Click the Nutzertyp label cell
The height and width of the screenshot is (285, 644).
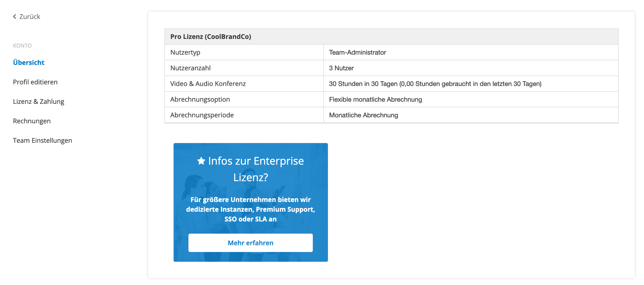pos(244,52)
